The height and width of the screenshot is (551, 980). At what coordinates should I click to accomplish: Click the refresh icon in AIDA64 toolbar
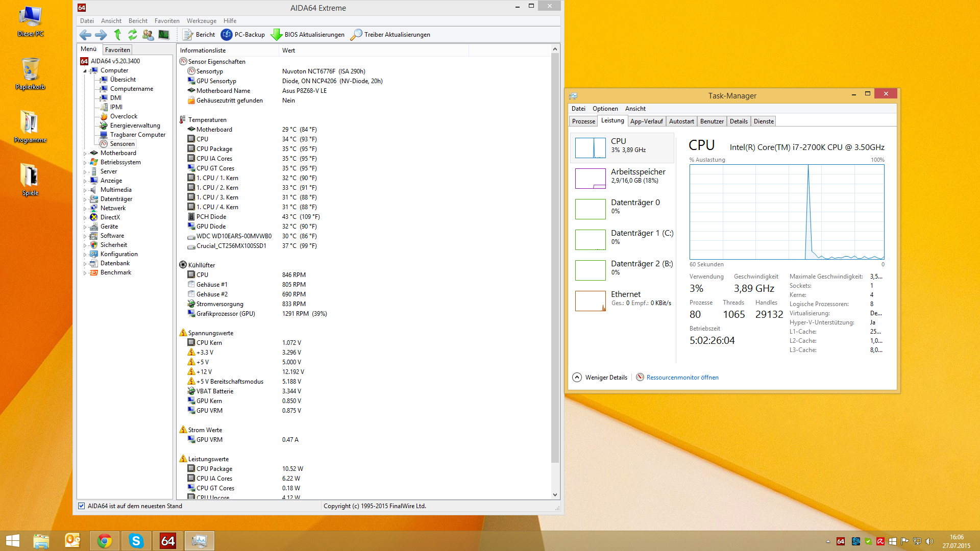pos(133,35)
